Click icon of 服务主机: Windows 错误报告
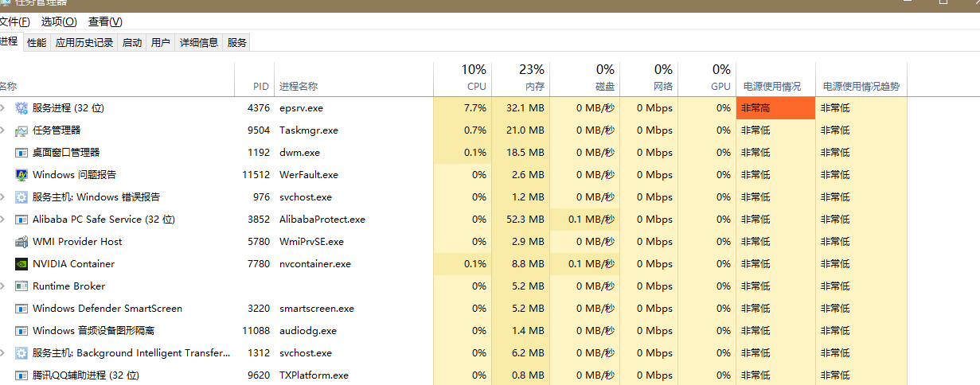The width and height of the screenshot is (980, 385). [21, 197]
